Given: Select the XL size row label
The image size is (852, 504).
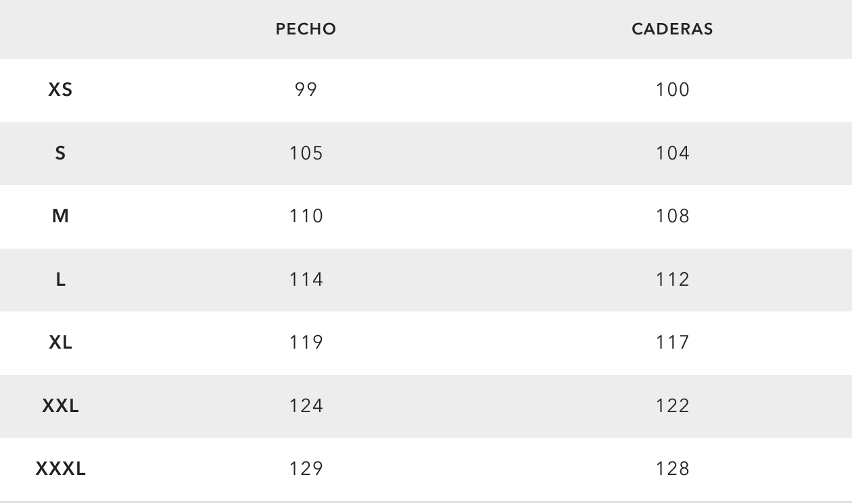Looking at the screenshot, I should click(60, 343).
